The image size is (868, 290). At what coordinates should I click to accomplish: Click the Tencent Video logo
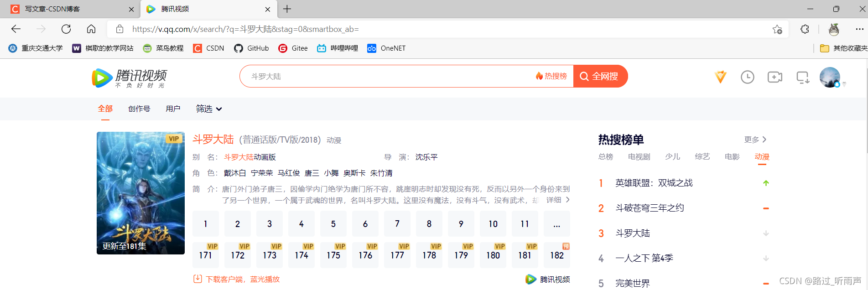pos(129,78)
